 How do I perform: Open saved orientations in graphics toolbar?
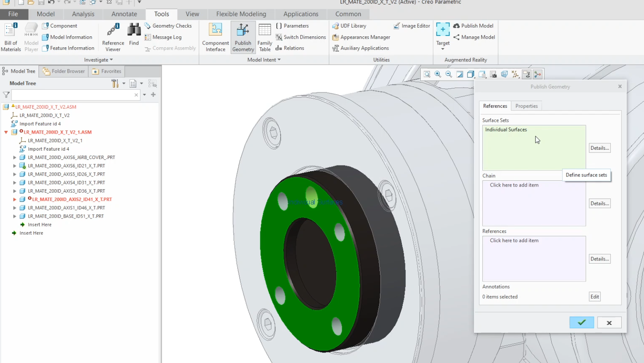click(x=482, y=74)
